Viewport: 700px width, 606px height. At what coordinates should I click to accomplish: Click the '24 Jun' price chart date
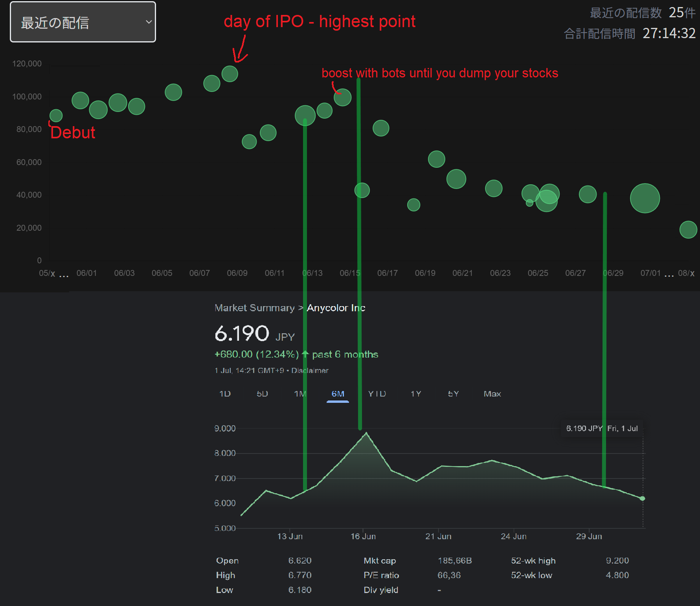click(x=513, y=536)
